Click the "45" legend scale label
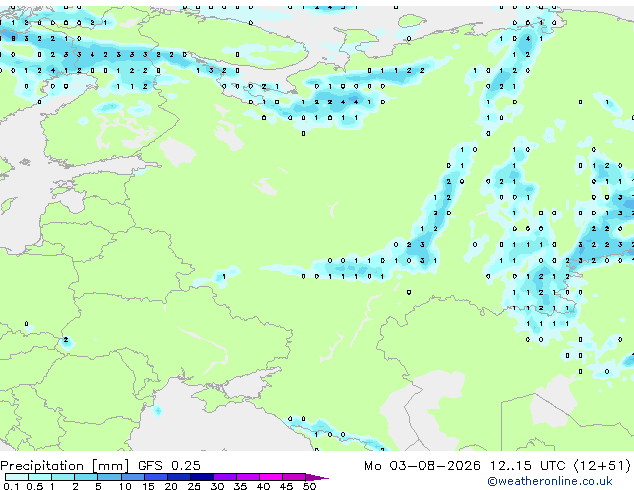This screenshot has height=490, width=634. click(287, 486)
